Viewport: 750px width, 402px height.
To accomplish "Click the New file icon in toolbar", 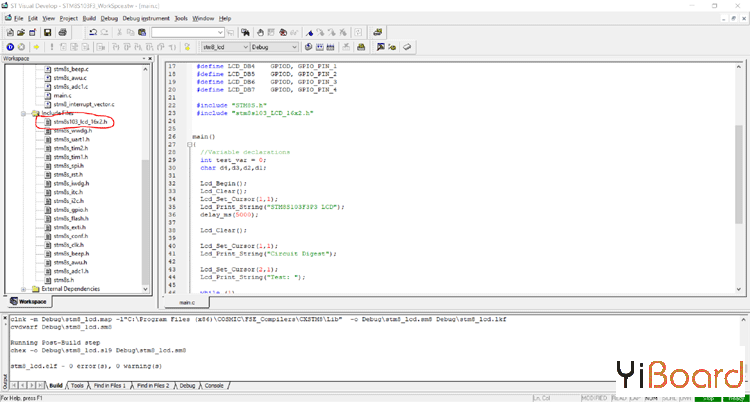I will coord(10,33).
